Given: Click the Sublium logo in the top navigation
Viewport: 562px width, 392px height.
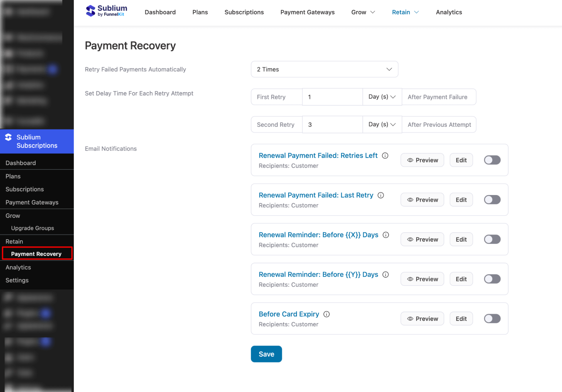Looking at the screenshot, I should coord(106,11).
